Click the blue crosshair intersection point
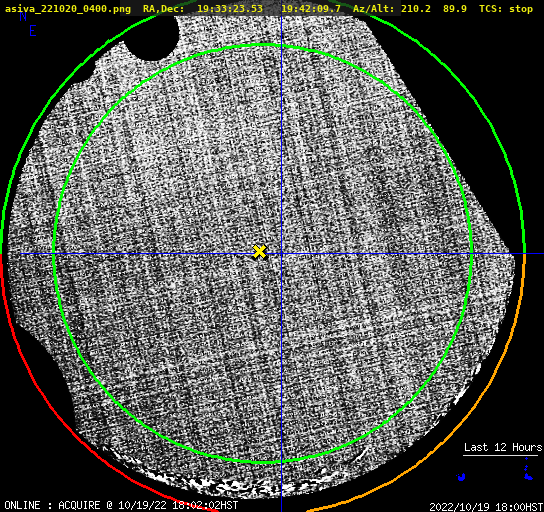 281,254
